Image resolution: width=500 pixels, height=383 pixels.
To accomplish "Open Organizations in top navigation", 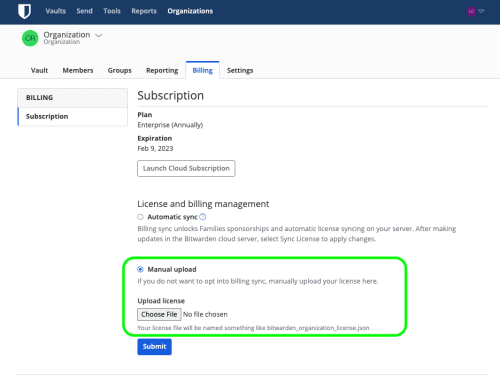I will pyautogui.click(x=190, y=11).
